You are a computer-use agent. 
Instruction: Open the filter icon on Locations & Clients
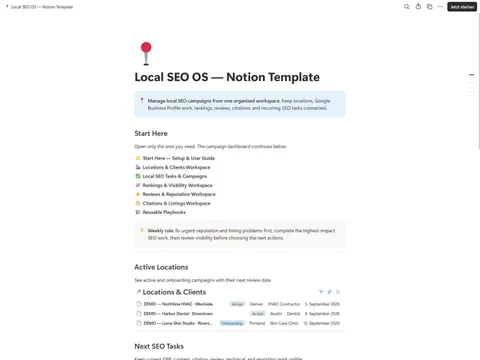[321, 292]
